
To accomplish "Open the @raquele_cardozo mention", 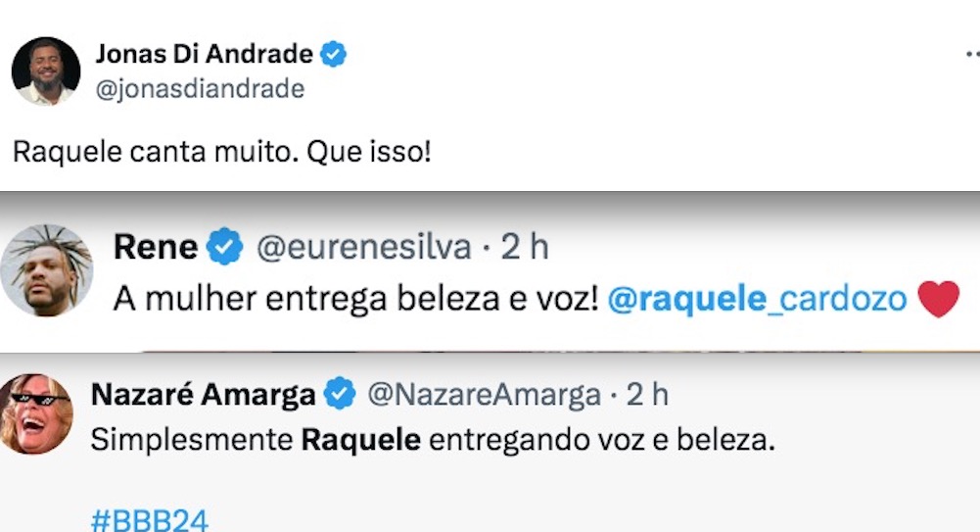I will click(x=757, y=299).
